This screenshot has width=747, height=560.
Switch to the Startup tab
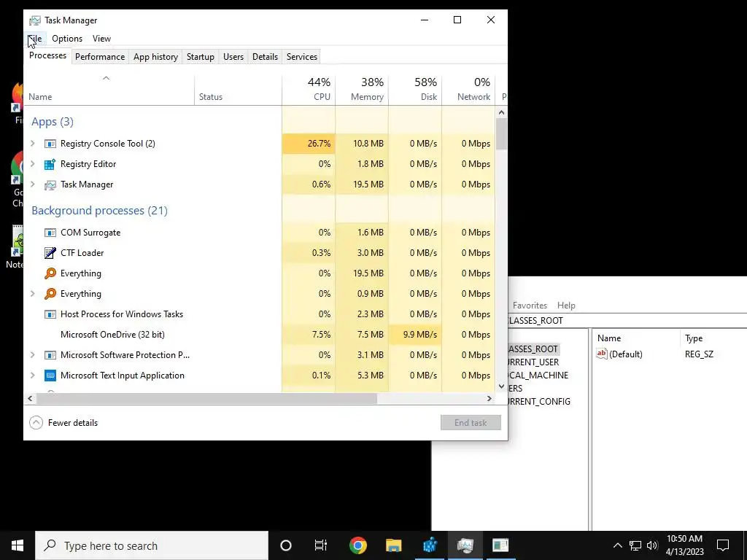[201, 57]
